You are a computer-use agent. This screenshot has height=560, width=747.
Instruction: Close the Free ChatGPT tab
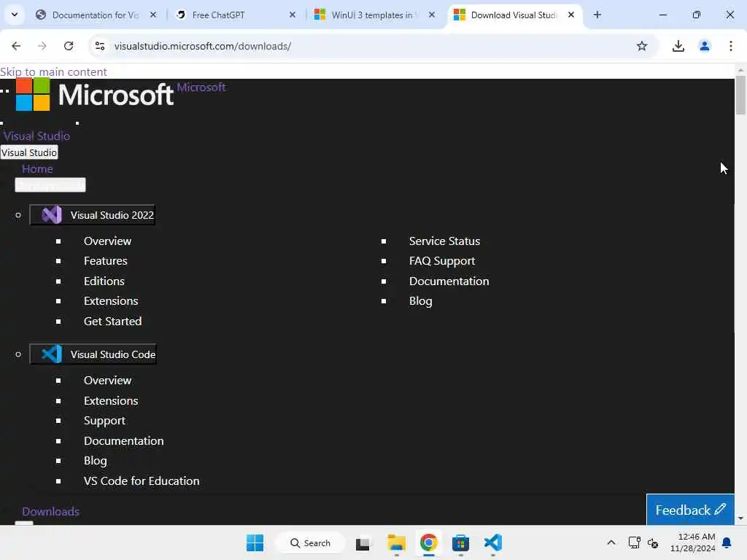[x=292, y=15]
